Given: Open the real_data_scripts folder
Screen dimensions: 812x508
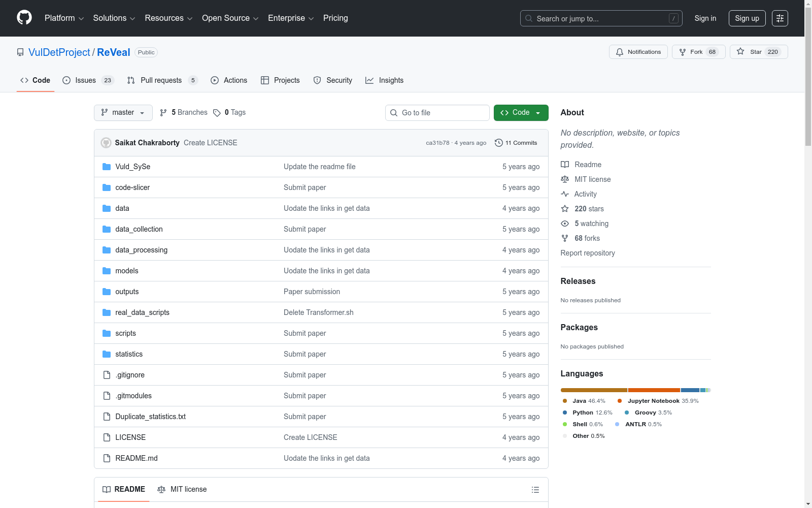Looking at the screenshot, I should click(x=143, y=312).
